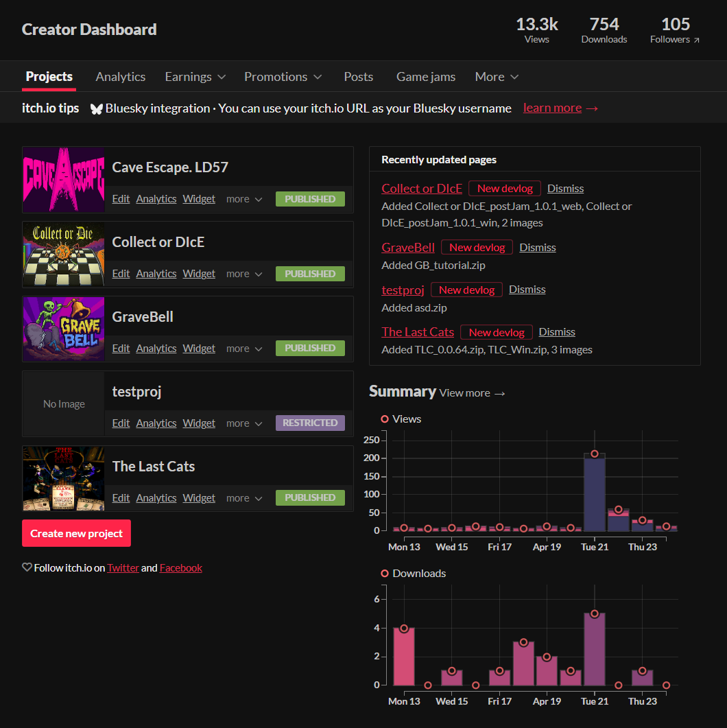Click the Followers count link

(x=675, y=30)
